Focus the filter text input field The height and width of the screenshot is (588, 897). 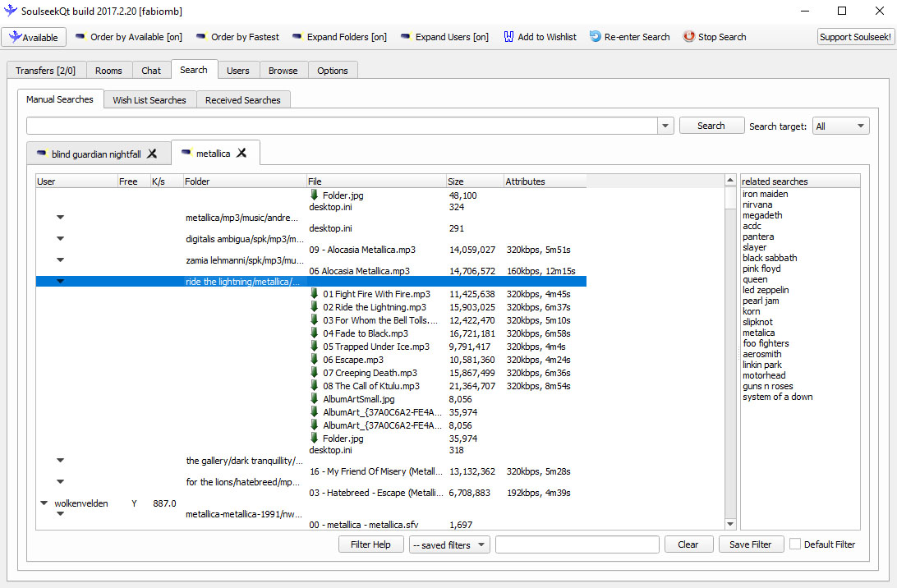pos(577,544)
